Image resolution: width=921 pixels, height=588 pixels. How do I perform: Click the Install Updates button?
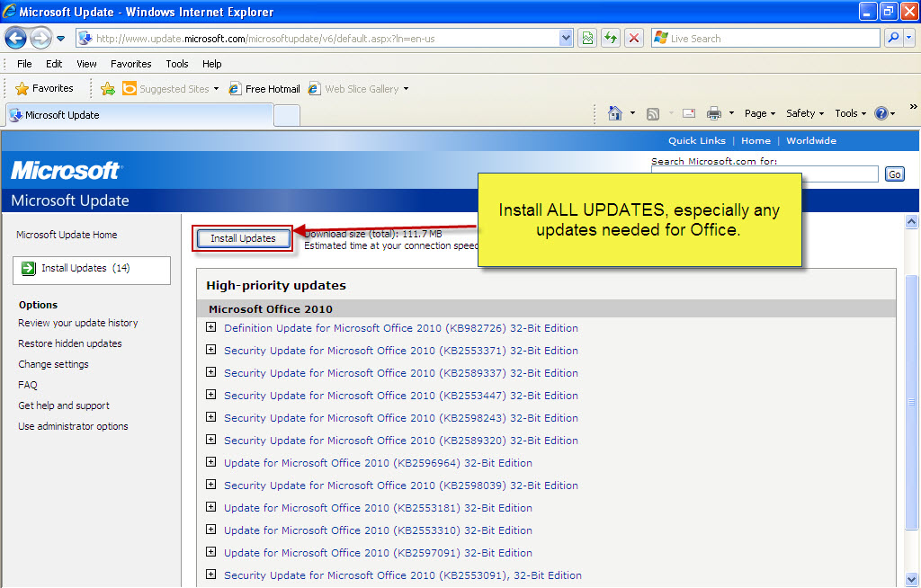click(243, 238)
